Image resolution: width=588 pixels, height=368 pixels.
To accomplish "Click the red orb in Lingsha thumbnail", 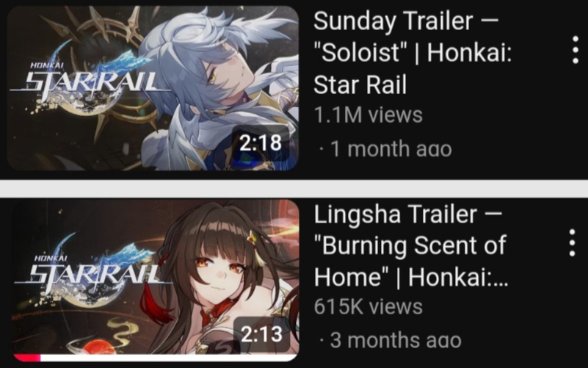I will click(99, 347).
